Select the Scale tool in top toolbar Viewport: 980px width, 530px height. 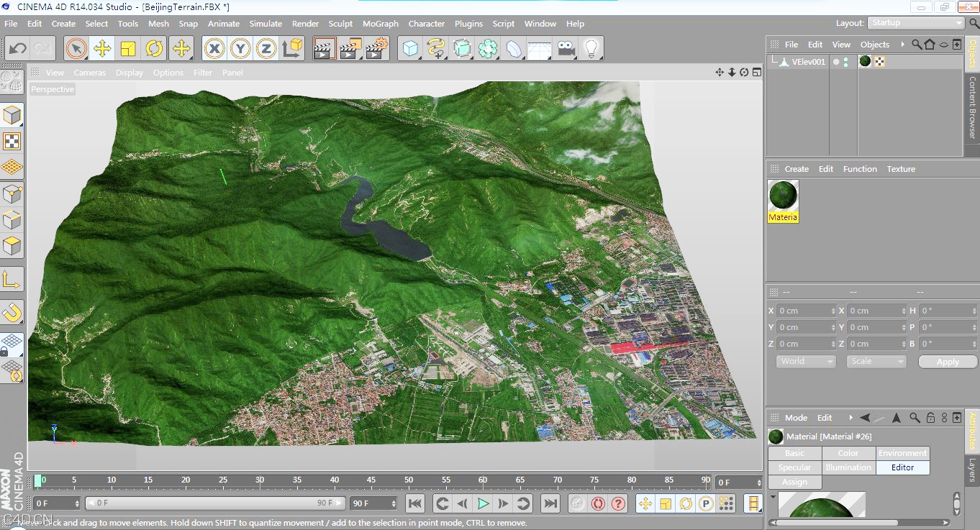[x=128, y=49]
